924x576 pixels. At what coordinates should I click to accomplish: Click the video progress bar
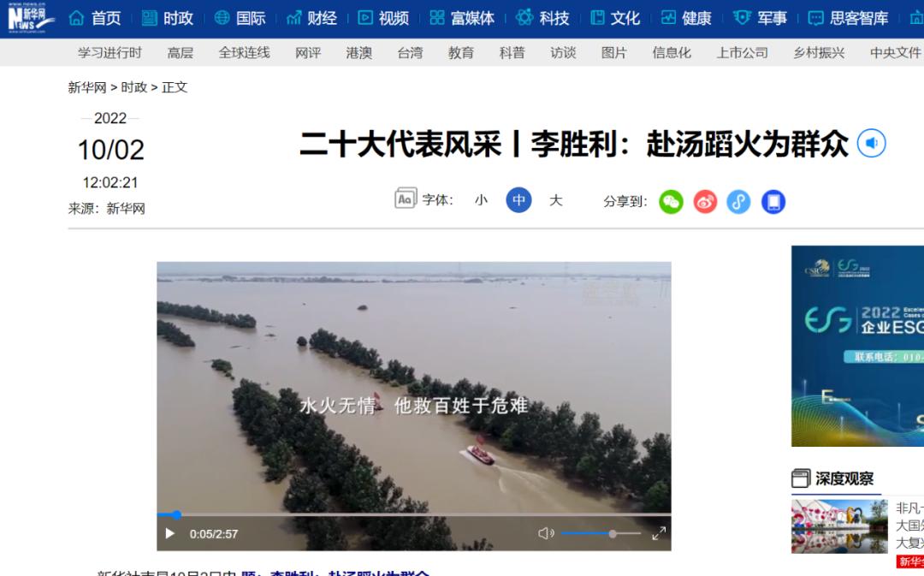(414, 514)
